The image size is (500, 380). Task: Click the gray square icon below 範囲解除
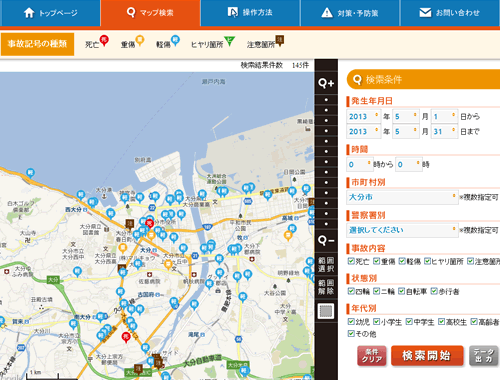click(x=326, y=311)
